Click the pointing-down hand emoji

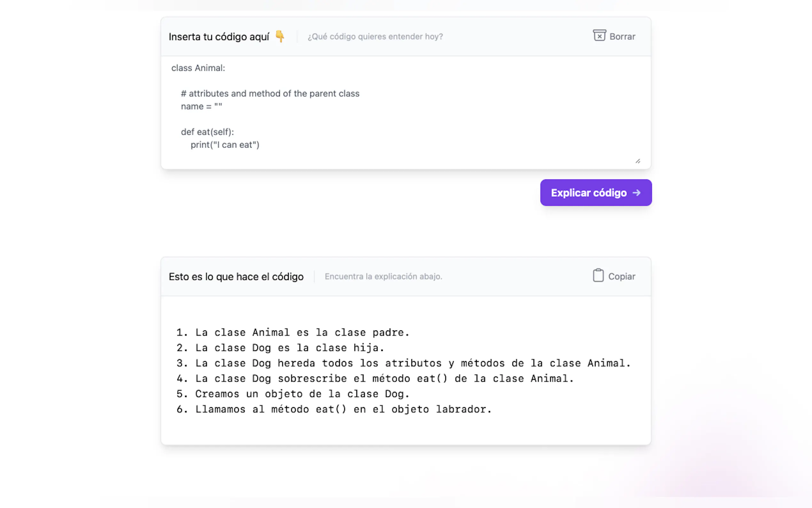(x=280, y=36)
